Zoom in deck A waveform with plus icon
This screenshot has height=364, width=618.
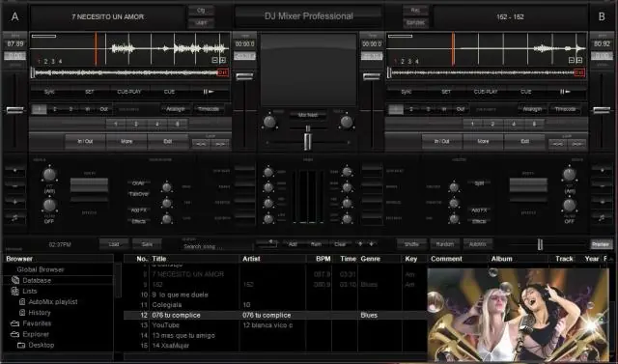pyautogui.click(x=222, y=60)
